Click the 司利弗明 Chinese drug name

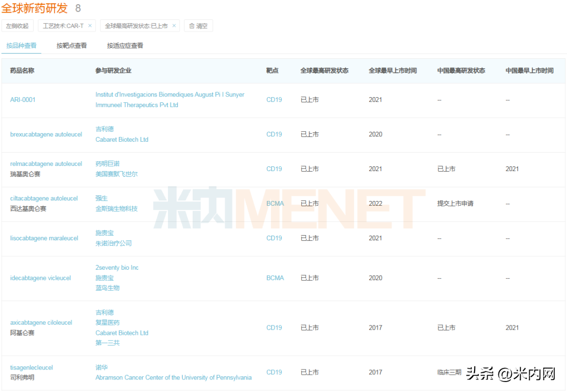coord(22,377)
